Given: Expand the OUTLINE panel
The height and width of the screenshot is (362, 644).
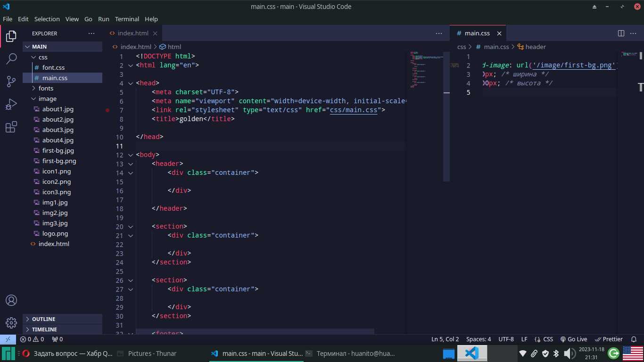Looking at the screenshot, I should point(62,319).
